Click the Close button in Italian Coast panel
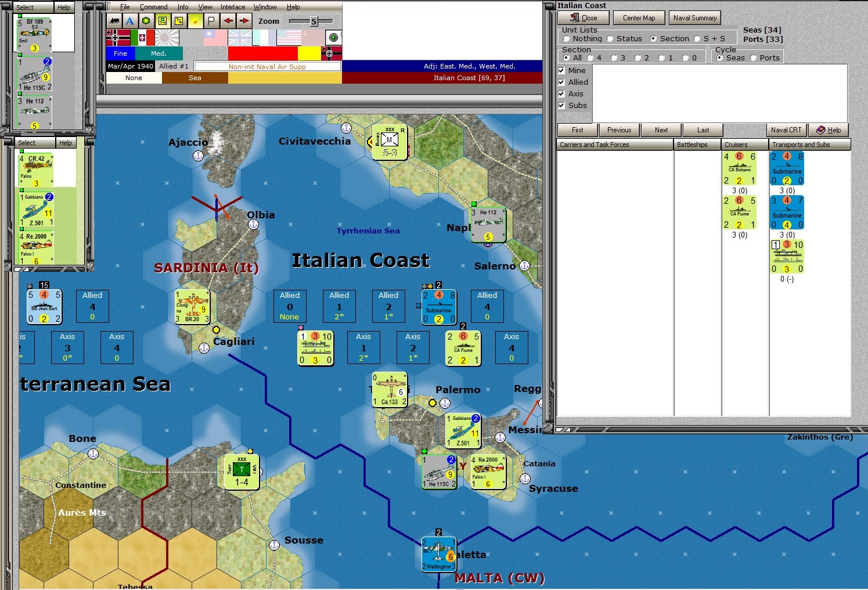868x590 pixels. click(x=584, y=18)
